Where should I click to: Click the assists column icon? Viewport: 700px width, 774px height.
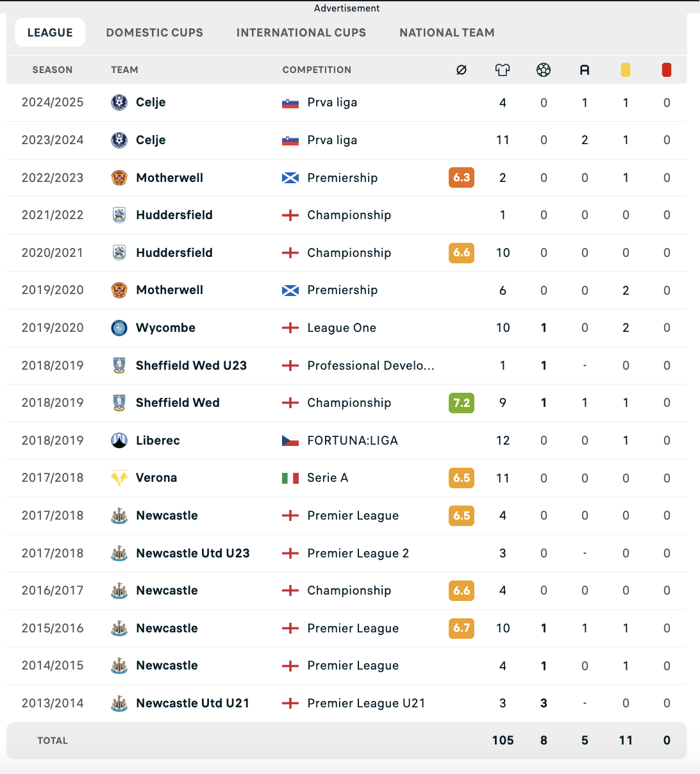point(585,70)
